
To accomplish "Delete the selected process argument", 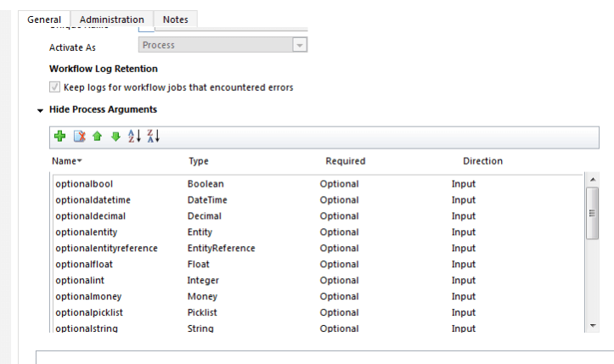I will tap(80, 137).
